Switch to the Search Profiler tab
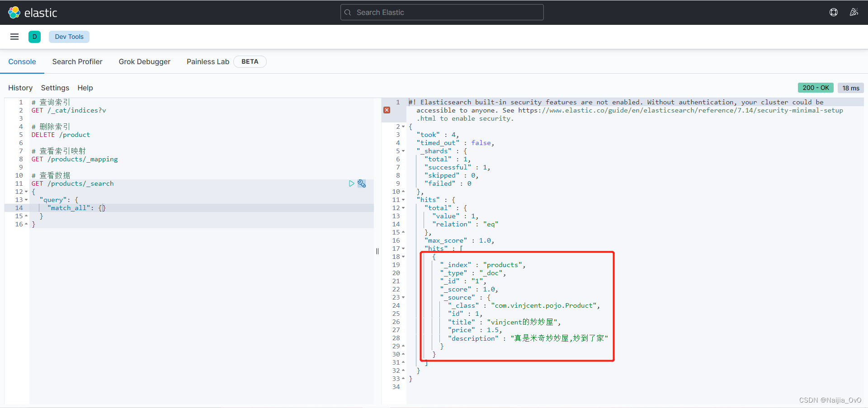Screen dimensions: 868x408 tap(77, 61)
